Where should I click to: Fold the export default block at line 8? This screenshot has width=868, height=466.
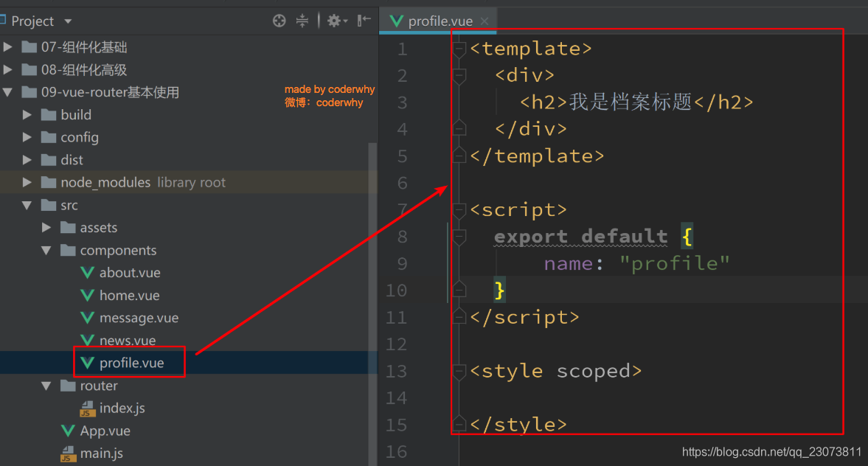tap(459, 238)
